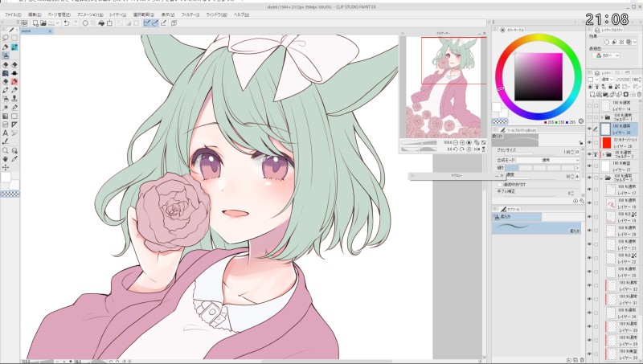
Task: Select the Move layer tool
Action: 6,168
